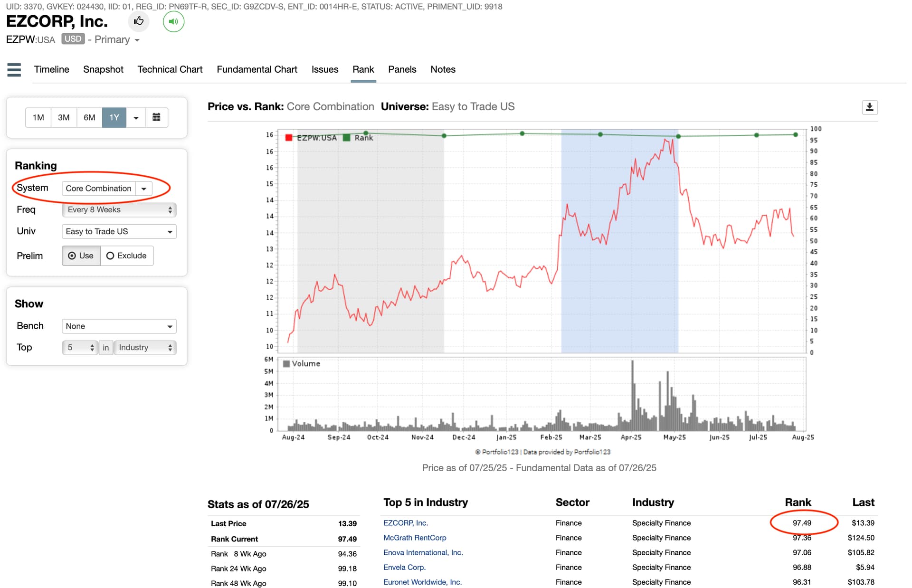Viewport: 912px width, 588px height.
Task: Click the red EZPW:USA legend swatch
Action: (289, 138)
